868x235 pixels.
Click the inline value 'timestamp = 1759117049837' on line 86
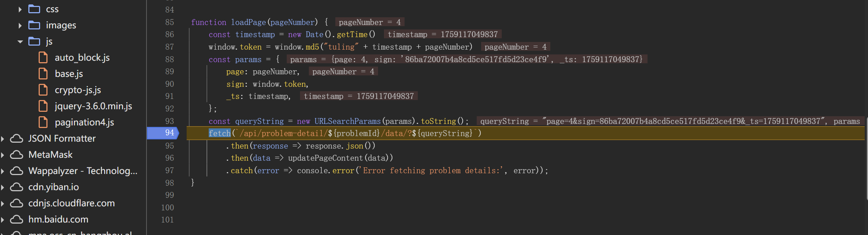point(443,35)
